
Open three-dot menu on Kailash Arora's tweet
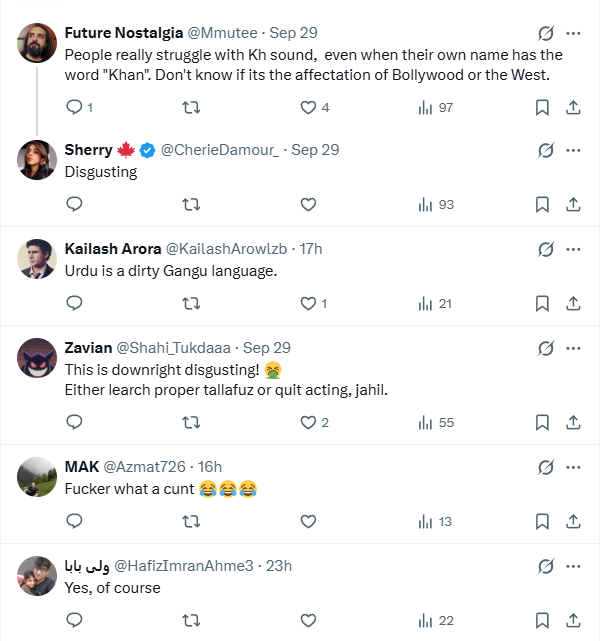pyautogui.click(x=573, y=249)
